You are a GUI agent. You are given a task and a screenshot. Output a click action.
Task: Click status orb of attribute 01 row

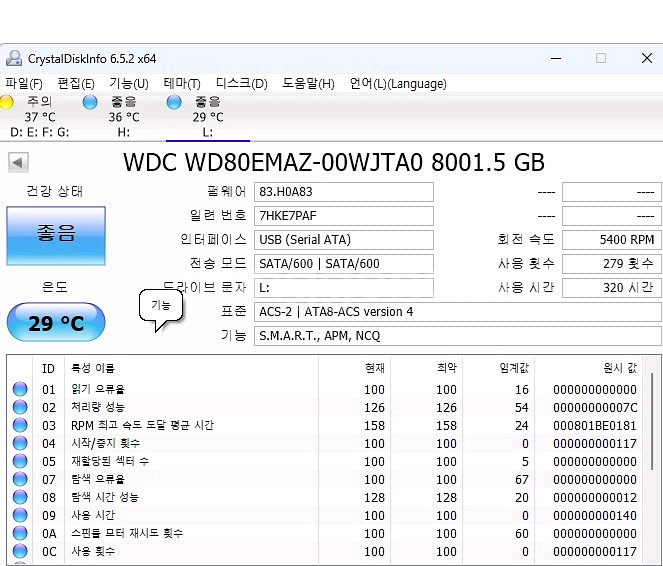click(20, 389)
